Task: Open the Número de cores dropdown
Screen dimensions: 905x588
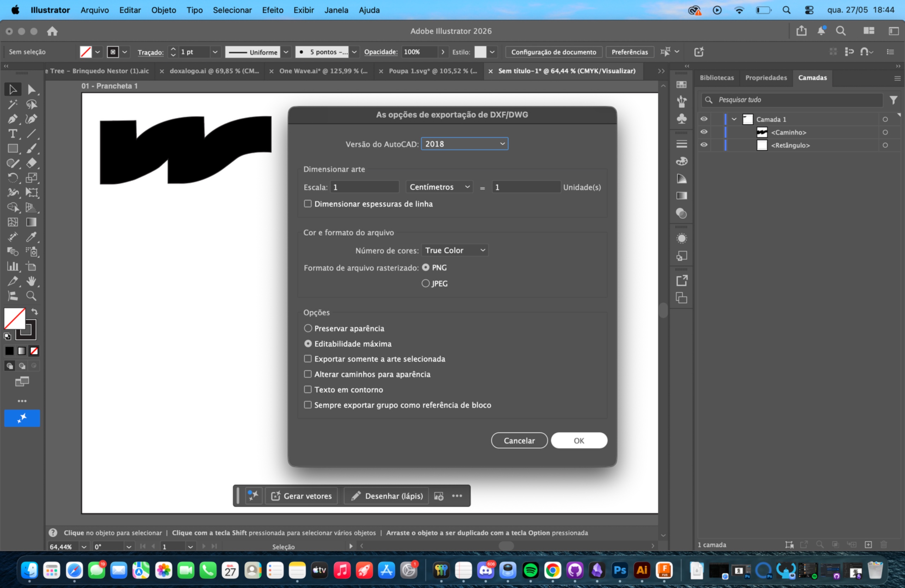Action: pos(455,250)
